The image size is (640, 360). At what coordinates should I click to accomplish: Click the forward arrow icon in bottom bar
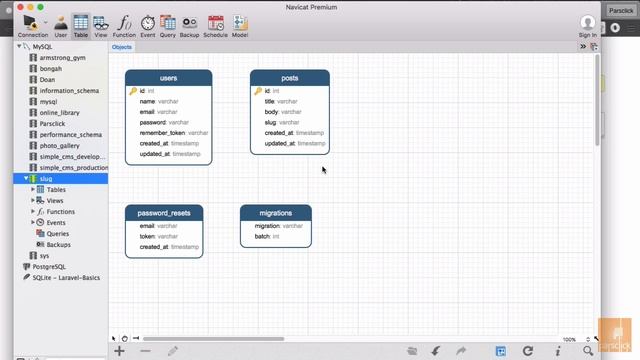click(x=461, y=351)
